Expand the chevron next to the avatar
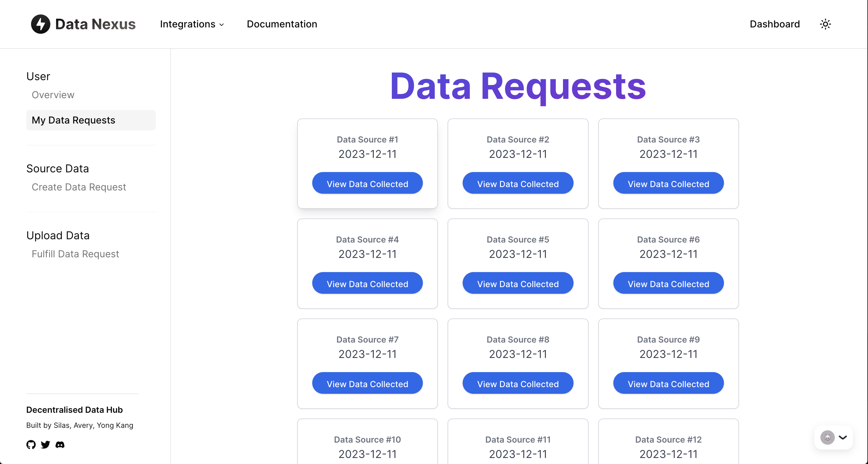868x464 pixels. click(843, 437)
